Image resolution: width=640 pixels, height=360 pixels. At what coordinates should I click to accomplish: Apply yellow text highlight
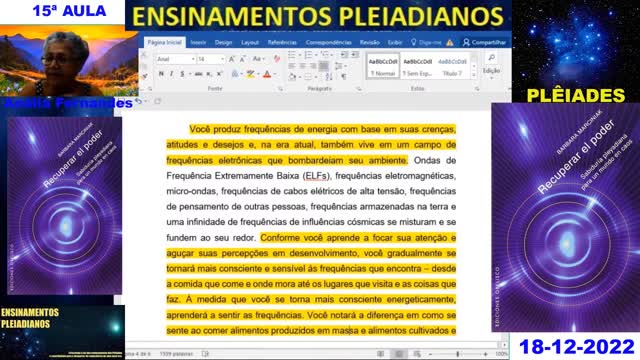(250, 74)
